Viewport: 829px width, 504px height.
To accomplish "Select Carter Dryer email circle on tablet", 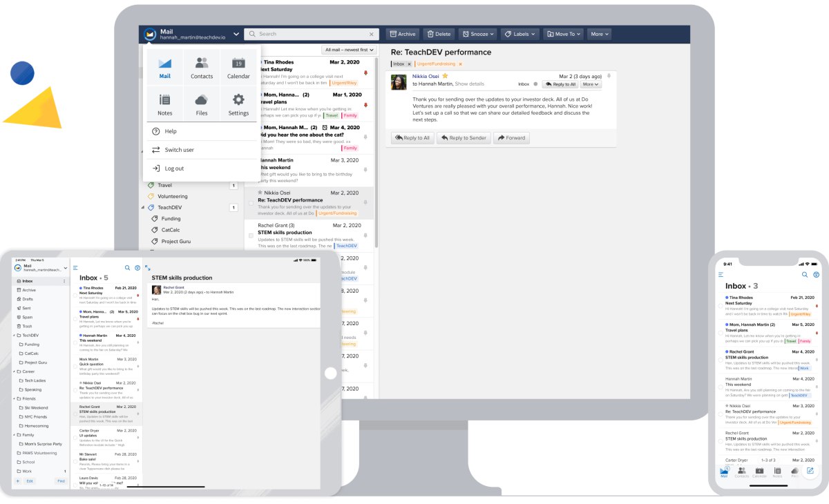I will [75, 436].
